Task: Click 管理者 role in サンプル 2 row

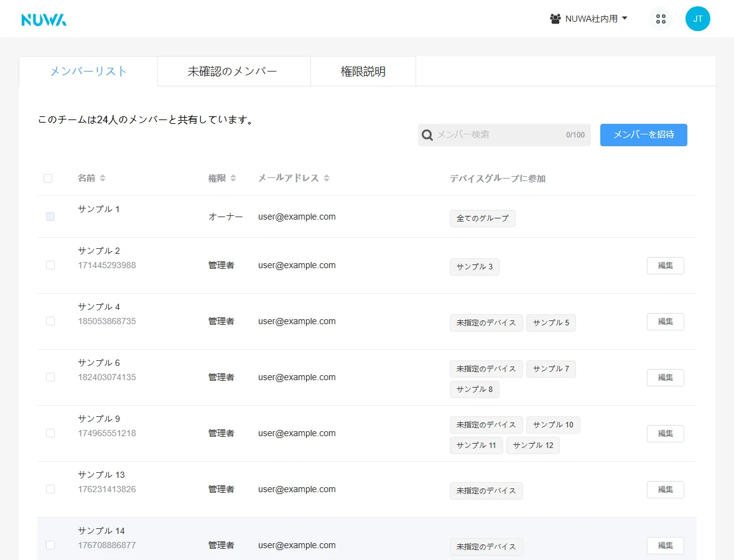Action: (221, 266)
